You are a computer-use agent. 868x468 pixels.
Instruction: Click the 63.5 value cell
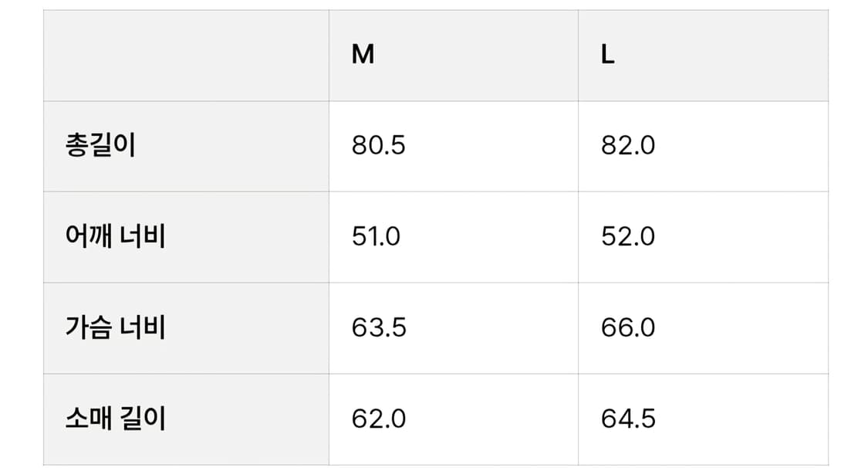click(378, 327)
